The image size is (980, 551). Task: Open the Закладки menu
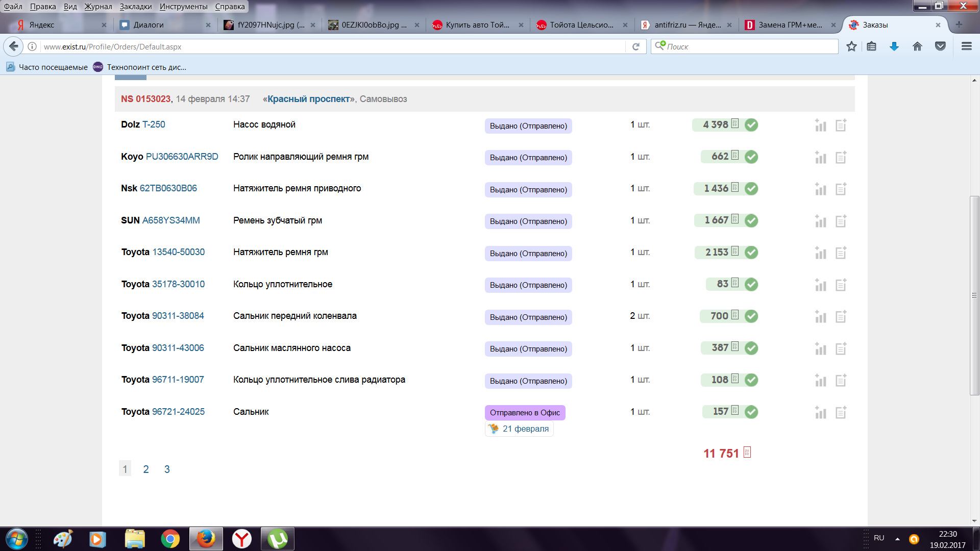click(x=135, y=6)
